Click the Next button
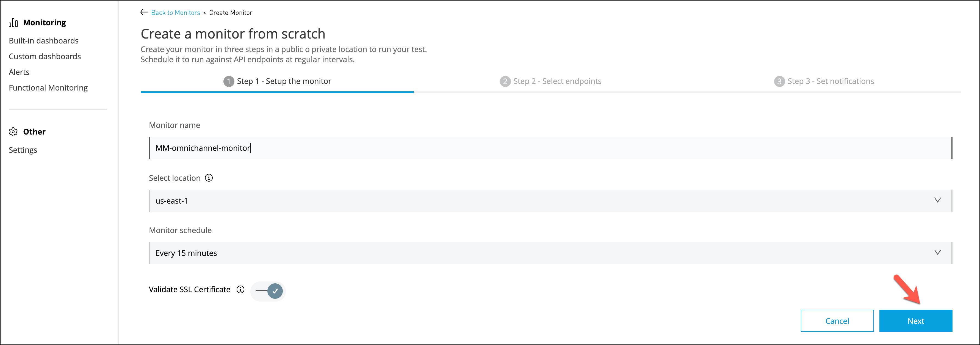Screen dimensions: 980x345 click(x=916, y=321)
